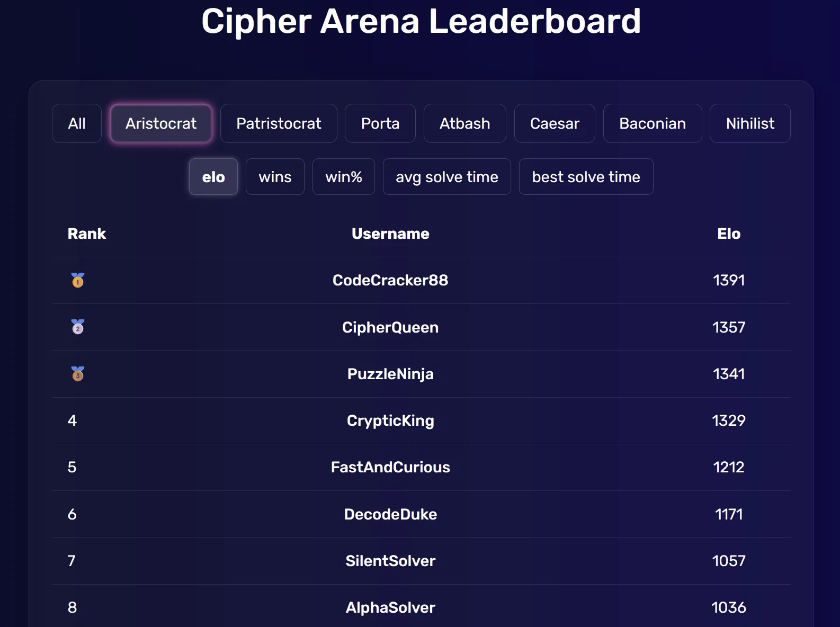Sort by win percentage

click(343, 176)
